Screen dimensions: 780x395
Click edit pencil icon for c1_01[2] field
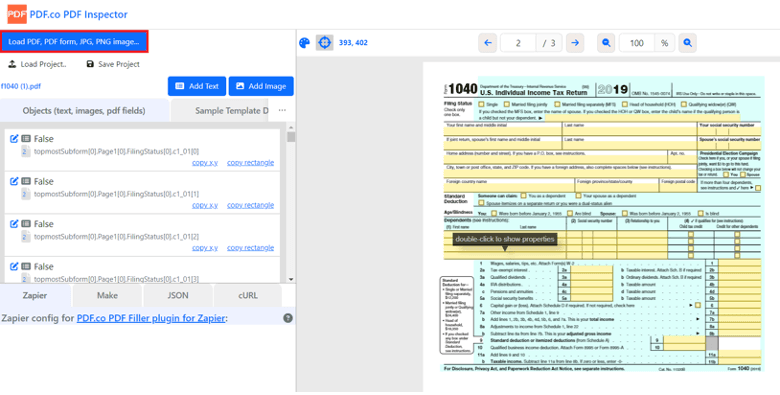14,224
